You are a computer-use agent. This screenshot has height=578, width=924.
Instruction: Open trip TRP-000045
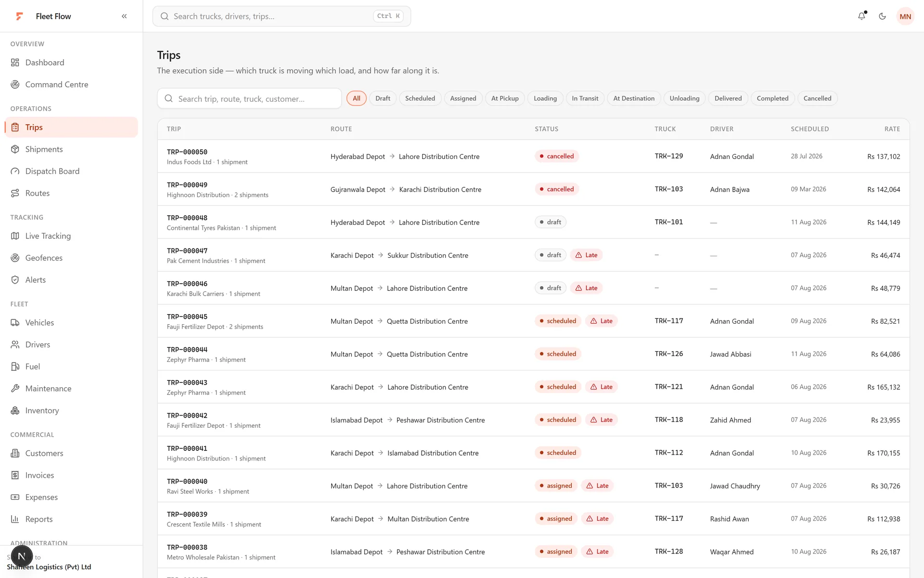tap(187, 316)
